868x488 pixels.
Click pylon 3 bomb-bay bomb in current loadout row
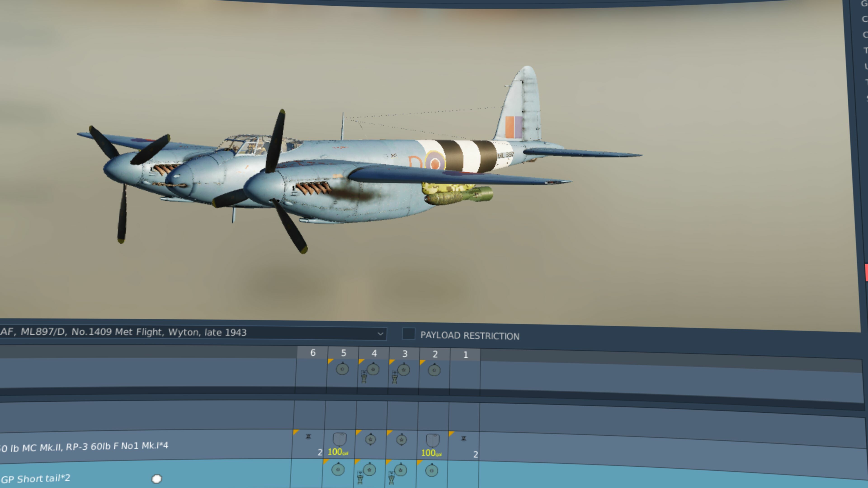[403, 370]
